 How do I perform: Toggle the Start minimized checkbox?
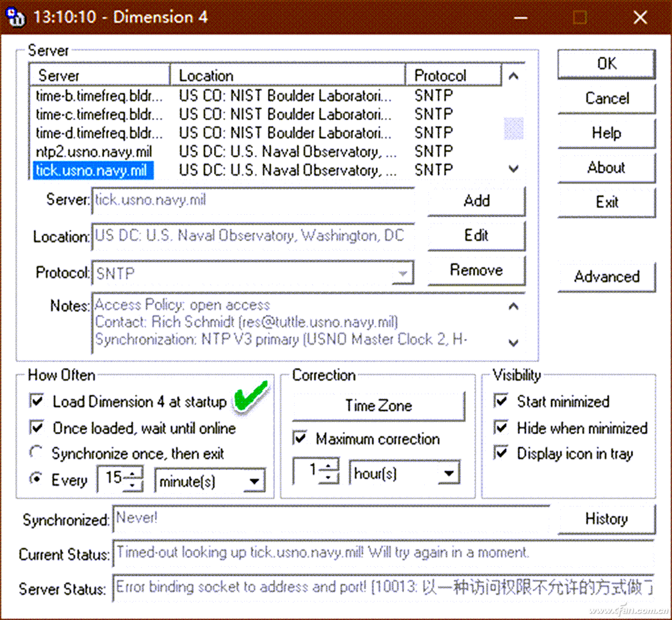(x=501, y=401)
